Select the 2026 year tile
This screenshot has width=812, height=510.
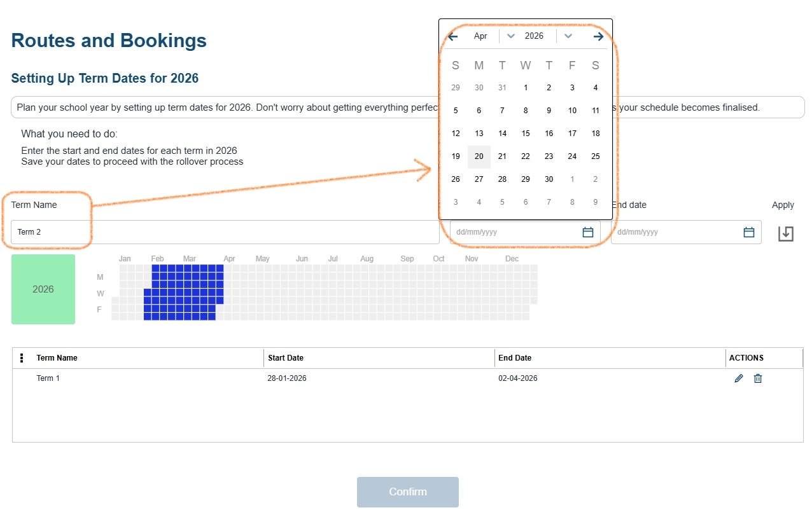tap(43, 289)
